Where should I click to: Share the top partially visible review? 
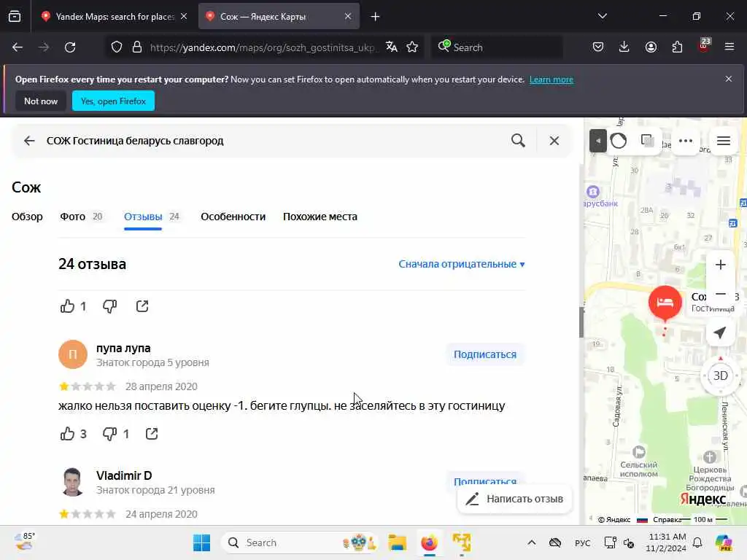[142, 306]
